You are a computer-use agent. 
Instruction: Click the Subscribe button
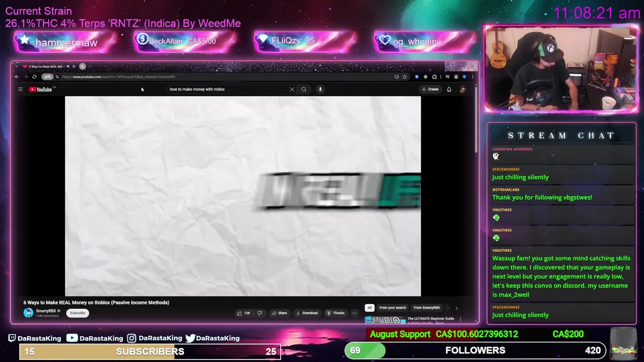77,313
